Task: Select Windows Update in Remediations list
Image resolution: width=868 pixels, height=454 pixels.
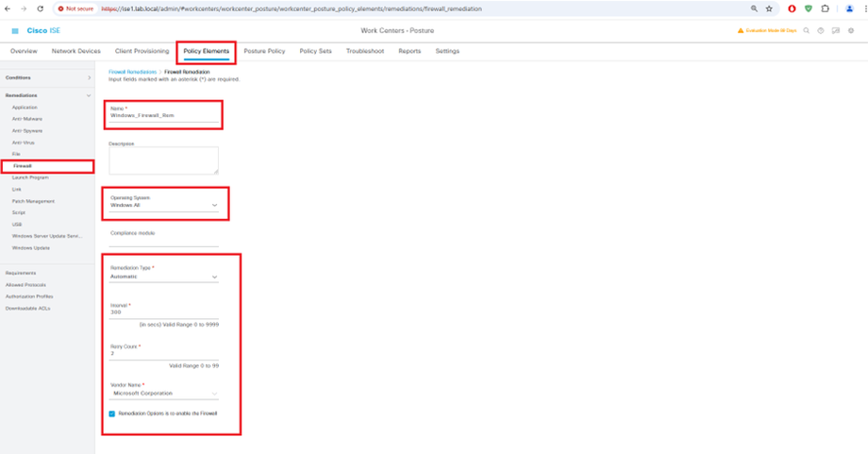Action: click(31, 248)
